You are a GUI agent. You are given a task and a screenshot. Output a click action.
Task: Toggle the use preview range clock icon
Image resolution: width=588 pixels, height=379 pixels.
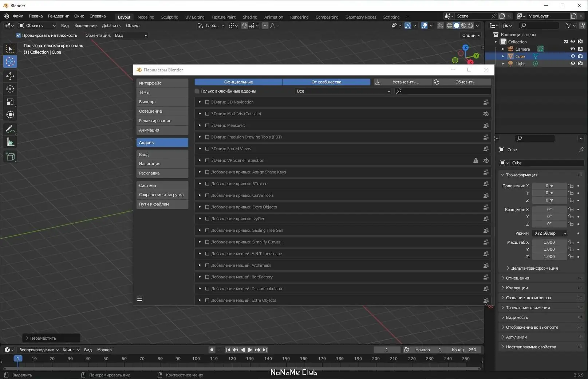coord(406,350)
